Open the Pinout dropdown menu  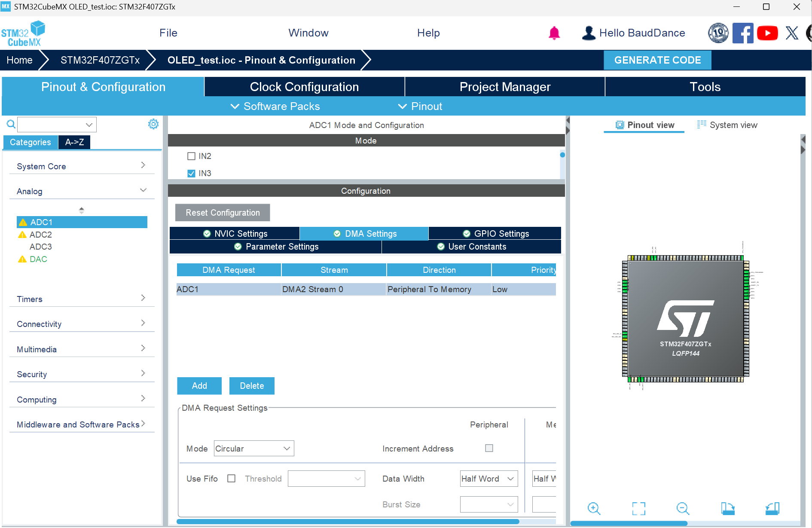420,106
